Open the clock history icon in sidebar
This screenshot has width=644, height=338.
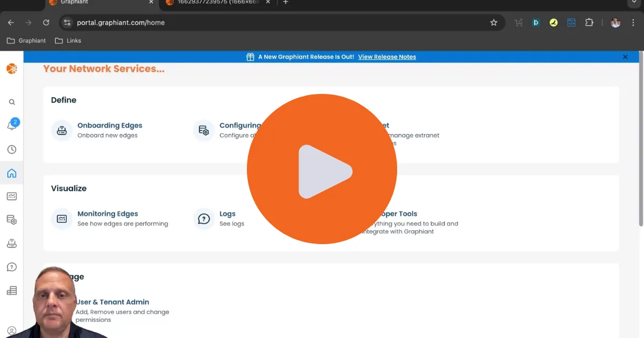12,150
